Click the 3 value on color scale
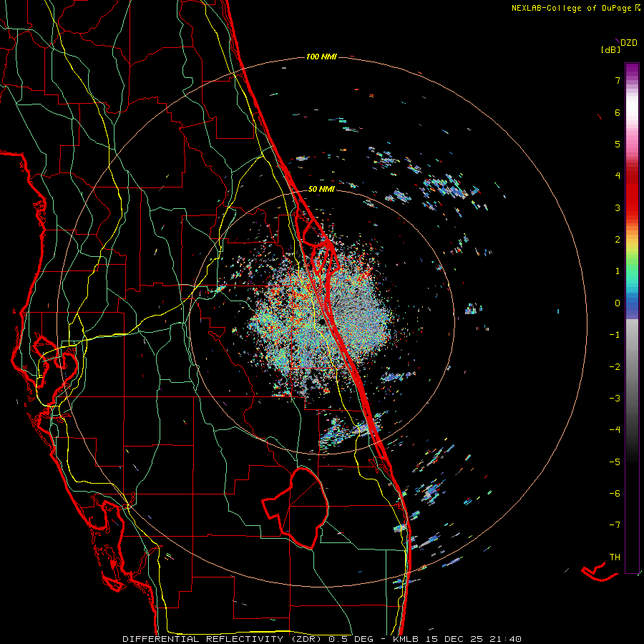The height and width of the screenshot is (644, 644). (x=618, y=208)
